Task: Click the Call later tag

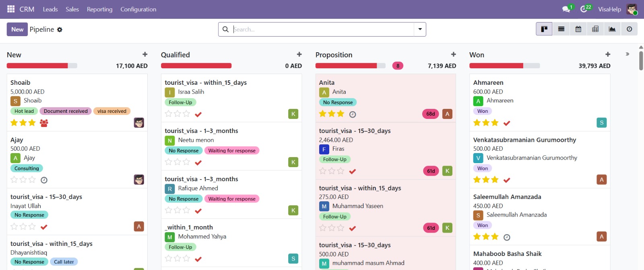Action: tap(64, 262)
